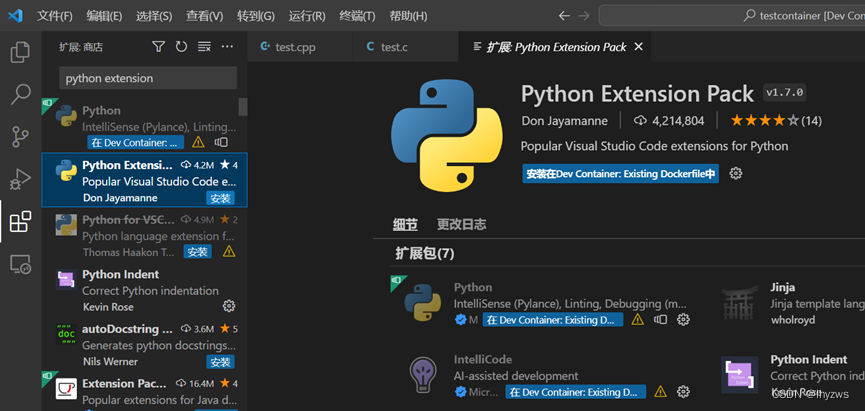Image resolution: width=865 pixels, height=411 pixels.
Task: Refresh the extensions list
Action: click(181, 47)
